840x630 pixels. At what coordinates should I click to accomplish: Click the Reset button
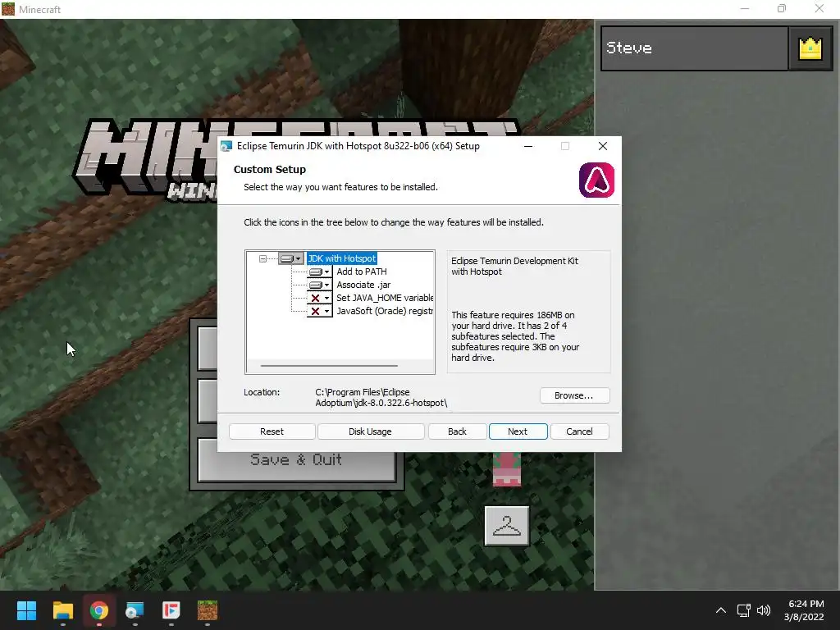pyautogui.click(x=272, y=431)
